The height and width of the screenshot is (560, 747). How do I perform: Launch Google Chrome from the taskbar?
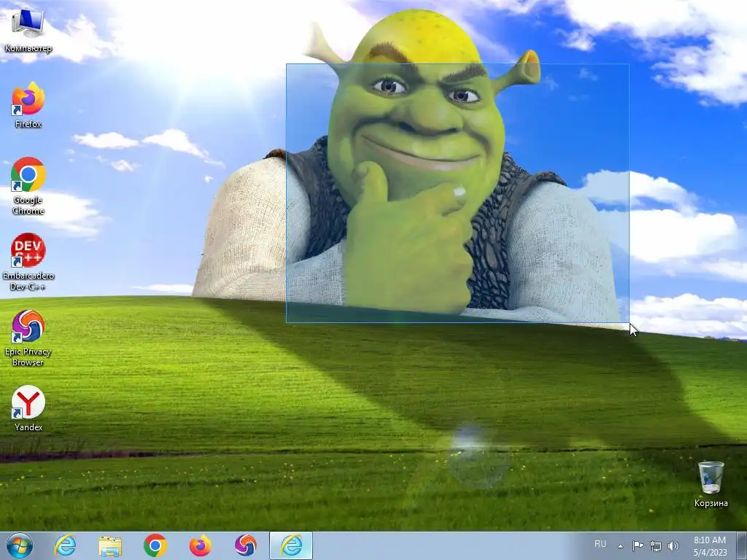[x=155, y=545]
